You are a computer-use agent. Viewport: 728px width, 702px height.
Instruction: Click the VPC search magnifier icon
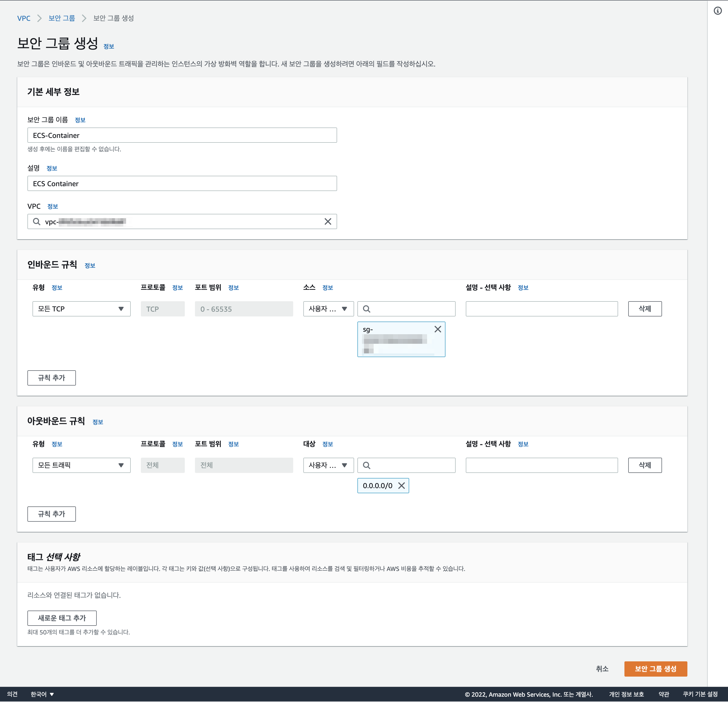point(36,221)
